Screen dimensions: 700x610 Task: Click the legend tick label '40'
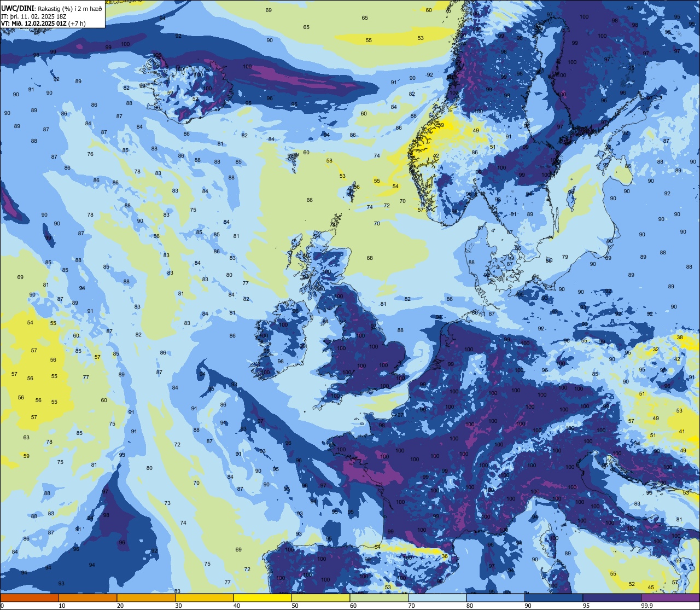[237, 606]
